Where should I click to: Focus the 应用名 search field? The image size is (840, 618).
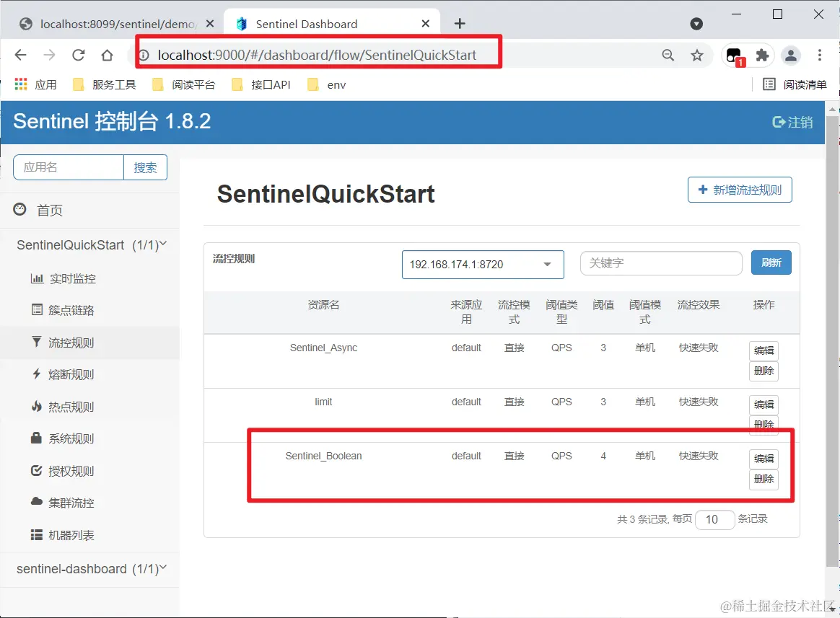(x=69, y=167)
